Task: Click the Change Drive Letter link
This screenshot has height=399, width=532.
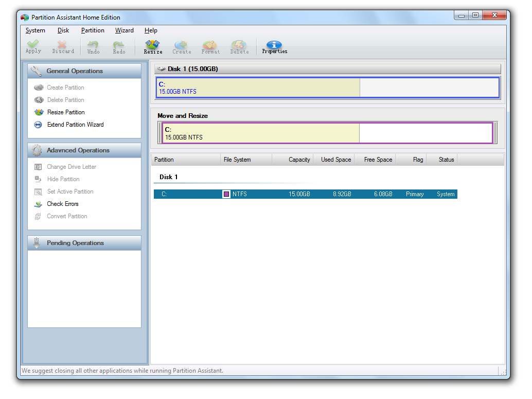Action: tap(72, 167)
